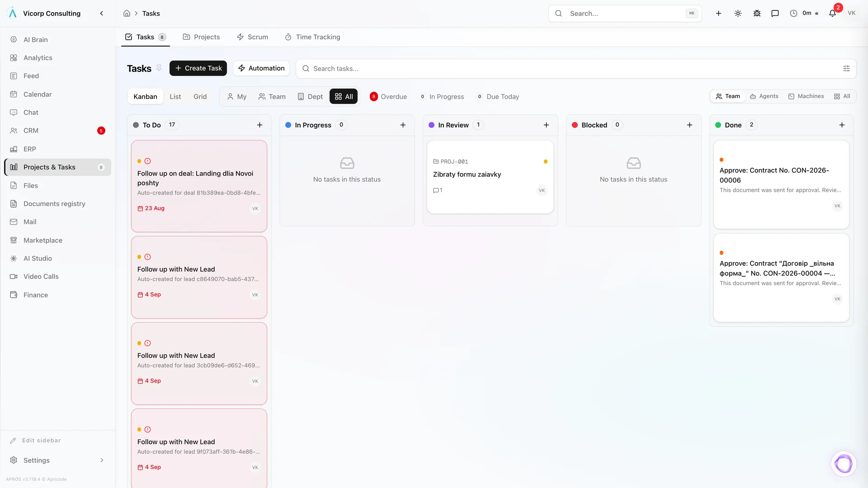This screenshot has height=488, width=868.
Task: Add task to In Progress column
Action: coord(403,125)
